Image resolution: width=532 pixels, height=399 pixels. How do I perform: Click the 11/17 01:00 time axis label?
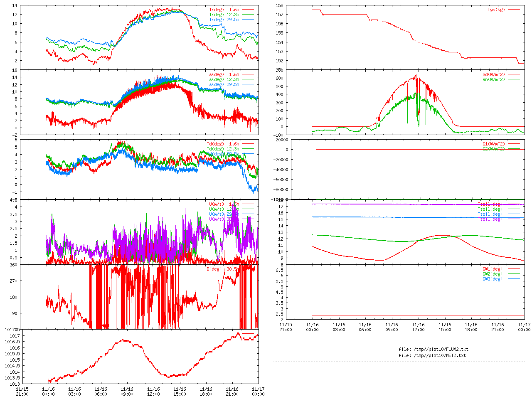(524, 327)
